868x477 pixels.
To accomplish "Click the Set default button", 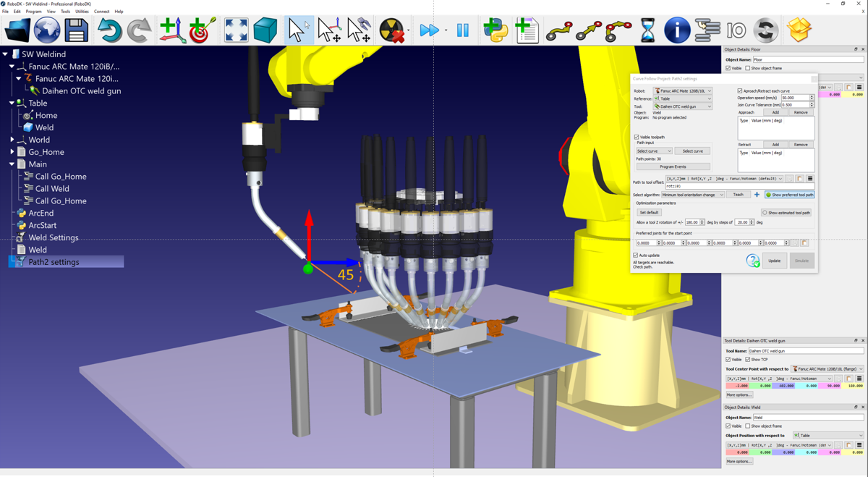I will [649, 213].
